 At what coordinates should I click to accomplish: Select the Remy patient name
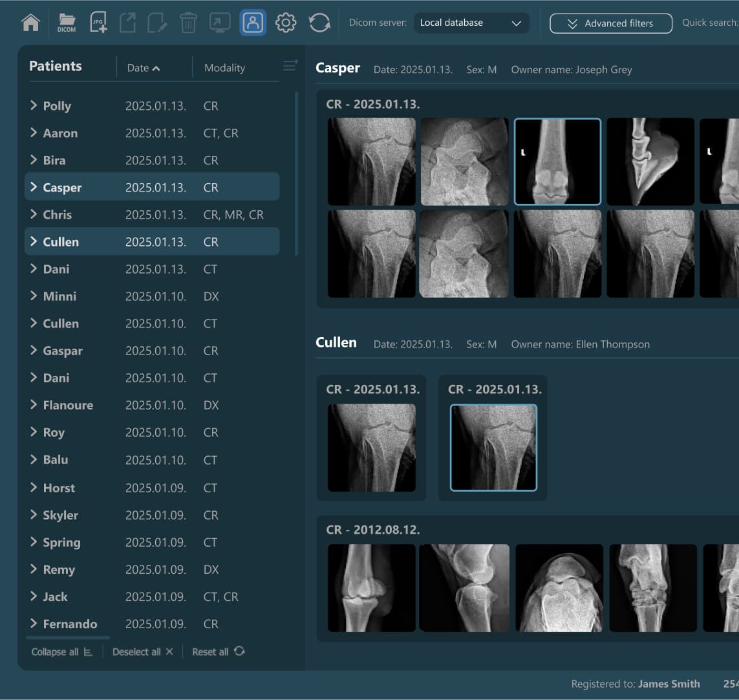coord(59,570)
